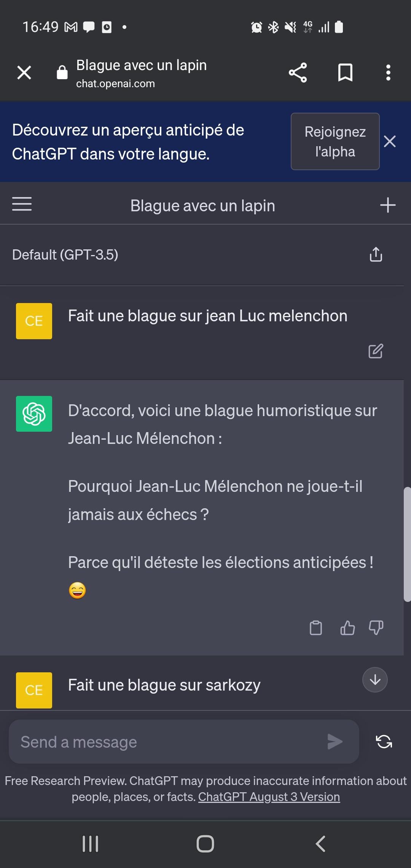Dismiss the language alpha banner
411x868 pixels.
coord(390,141)
